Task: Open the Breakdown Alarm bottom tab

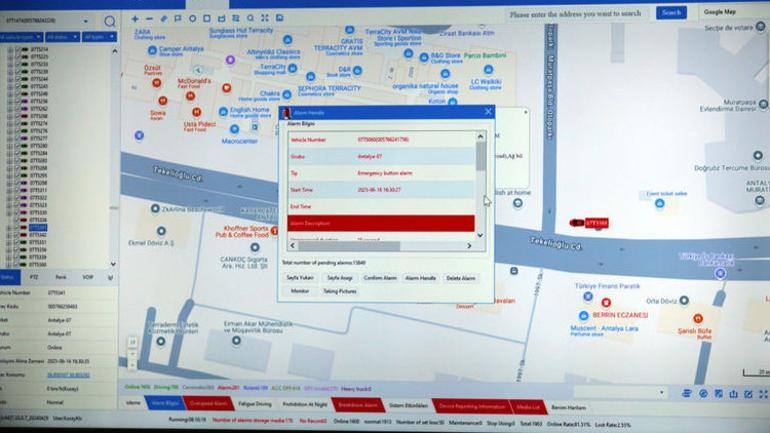Action: [358, 405]
